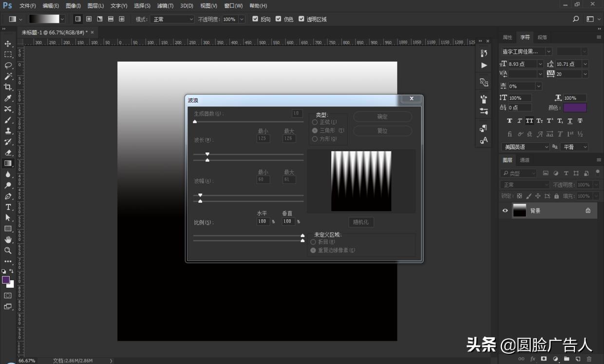The image size is (604, 364).
Task: Select the Move tool
Action: tap(8, 44)
